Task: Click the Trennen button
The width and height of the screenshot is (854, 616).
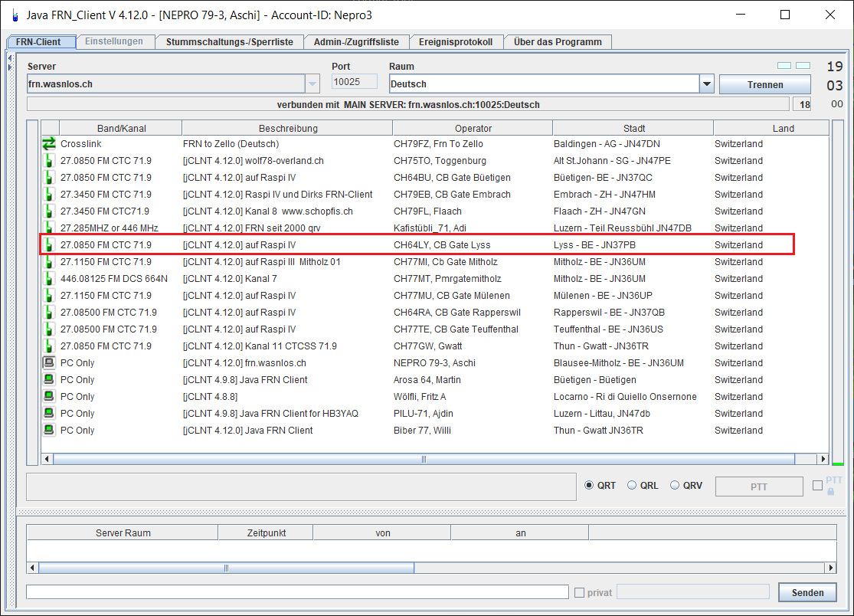Action: pos(764,84)
